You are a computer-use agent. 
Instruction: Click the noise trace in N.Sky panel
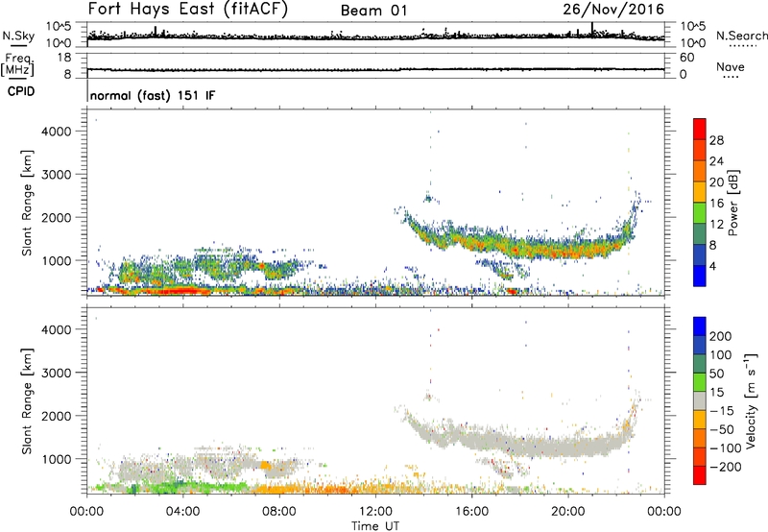375,36
